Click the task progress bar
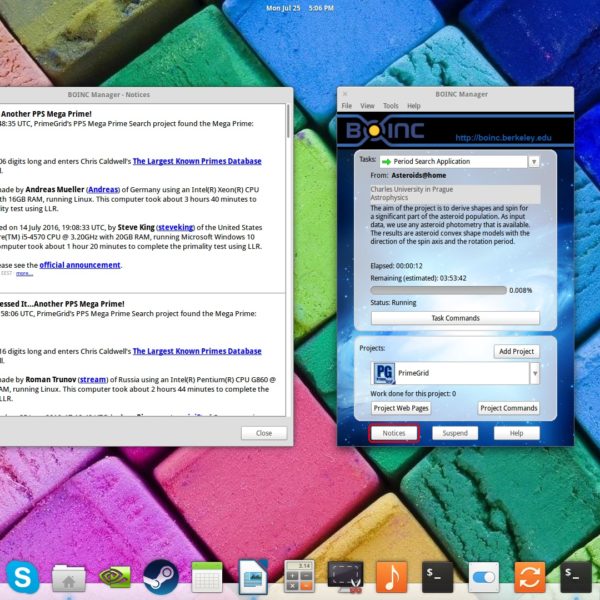The width and height of the screenshot is (600, 600). click(439, 290)
